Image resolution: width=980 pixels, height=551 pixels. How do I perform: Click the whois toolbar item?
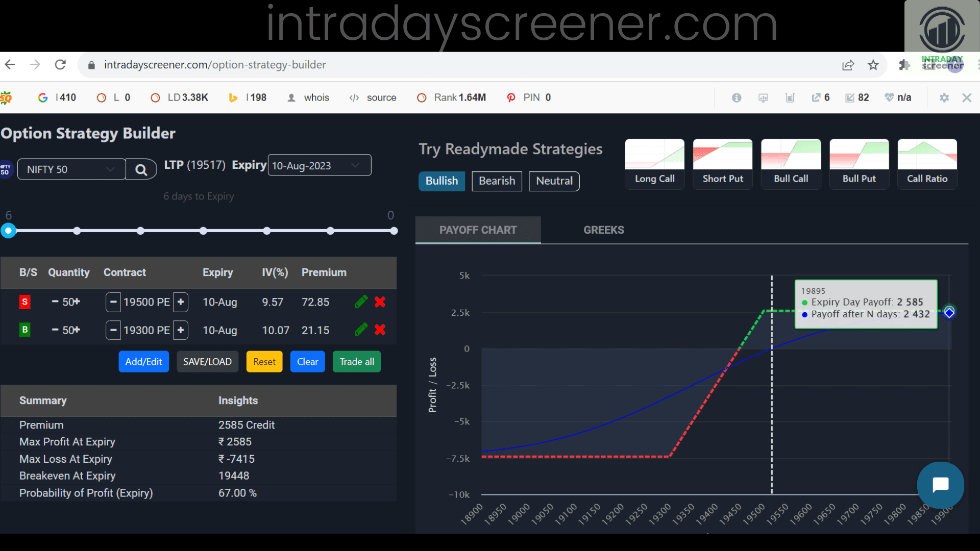[308, 97]
